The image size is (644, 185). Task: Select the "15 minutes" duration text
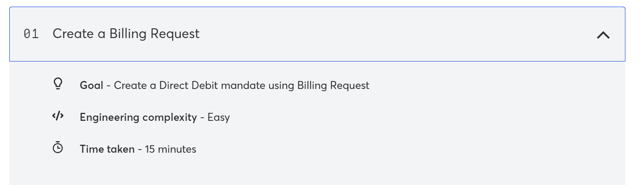pyautogui.click(x=170, y=149)
